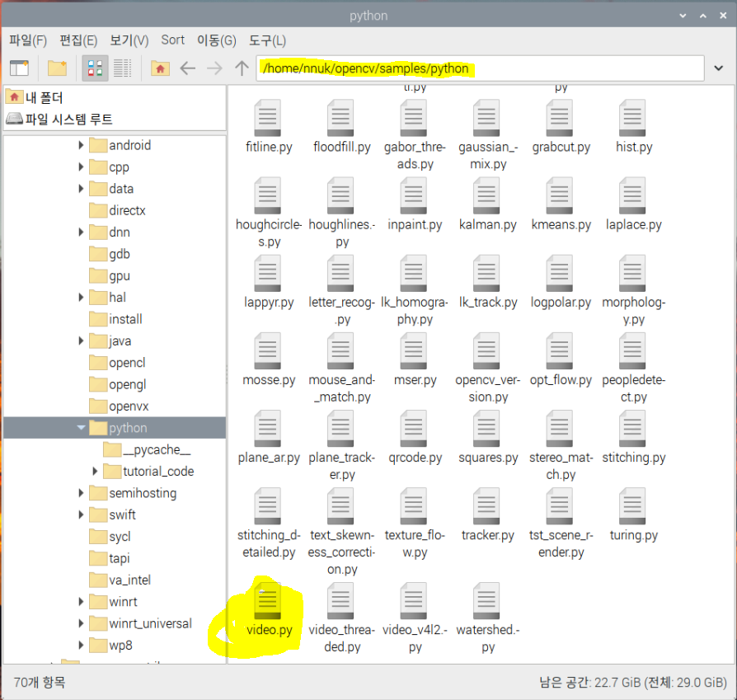
Task: Expand the dnn folder node
Action: point(81,233)
